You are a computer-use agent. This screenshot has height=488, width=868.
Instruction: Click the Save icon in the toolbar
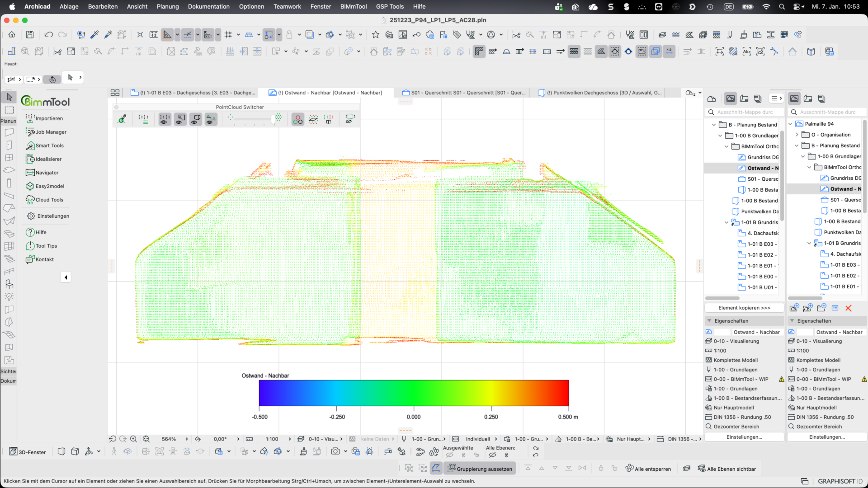(x=30, y=35)
